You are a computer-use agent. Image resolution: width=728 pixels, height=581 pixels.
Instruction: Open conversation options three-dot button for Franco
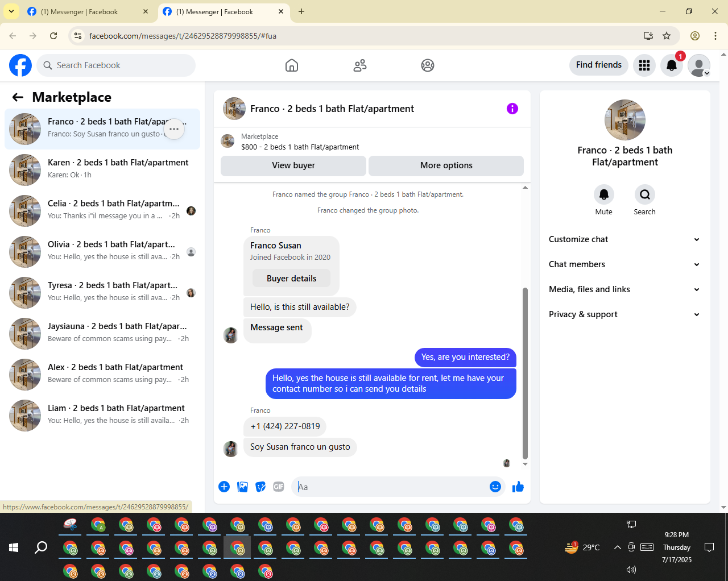coord(174,129)
